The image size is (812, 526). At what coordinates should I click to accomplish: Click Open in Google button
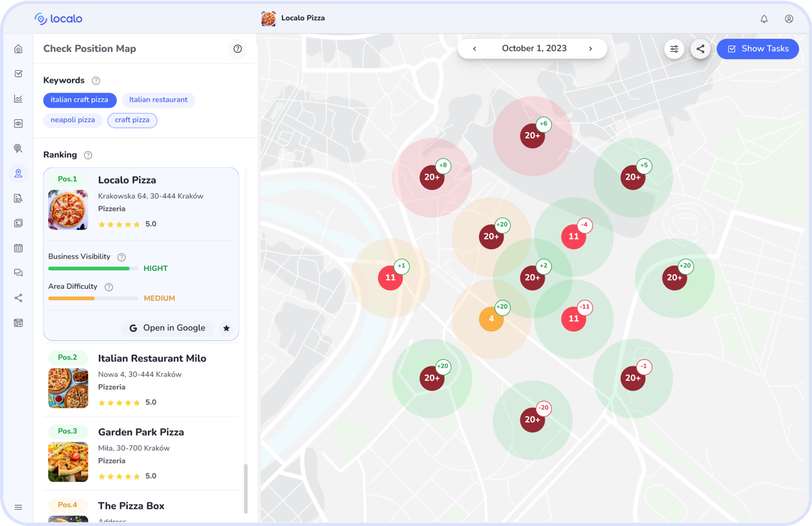pos(167,328)
